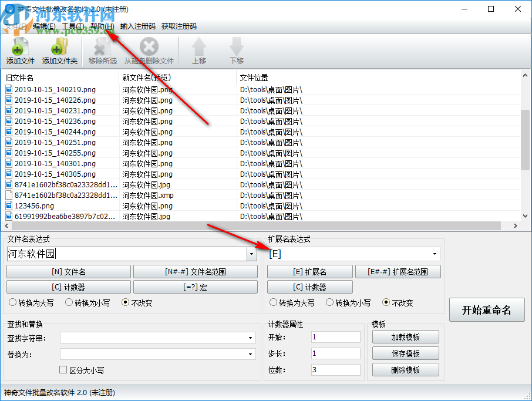
Task: Click file icon of 123456.png
Action: [9, 205]
